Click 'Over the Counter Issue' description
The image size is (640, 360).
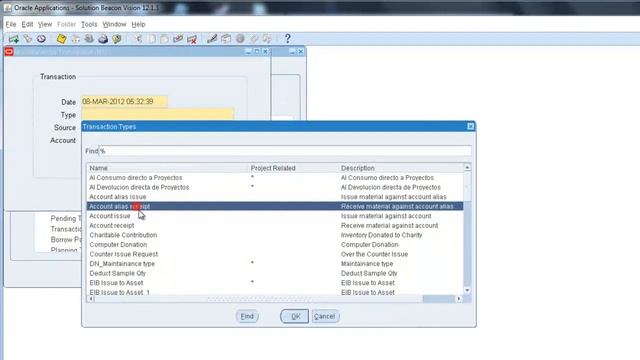[374, 254]
